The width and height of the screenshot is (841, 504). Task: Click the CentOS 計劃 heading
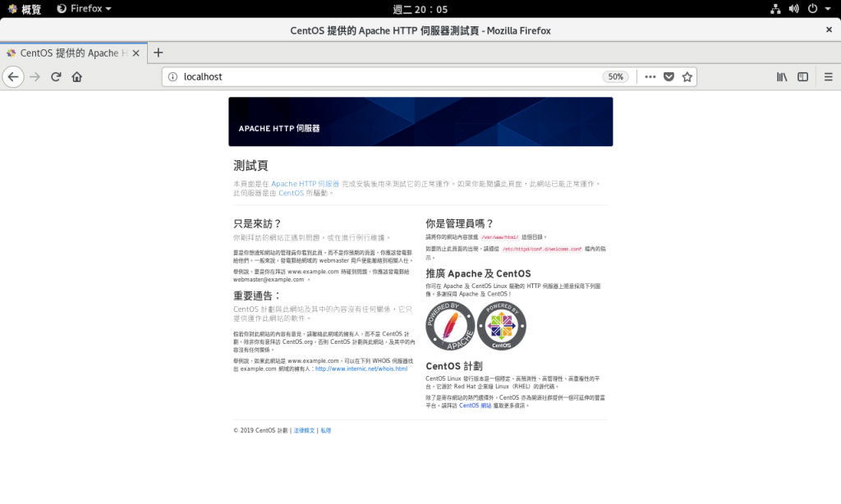tap(454, 366)
